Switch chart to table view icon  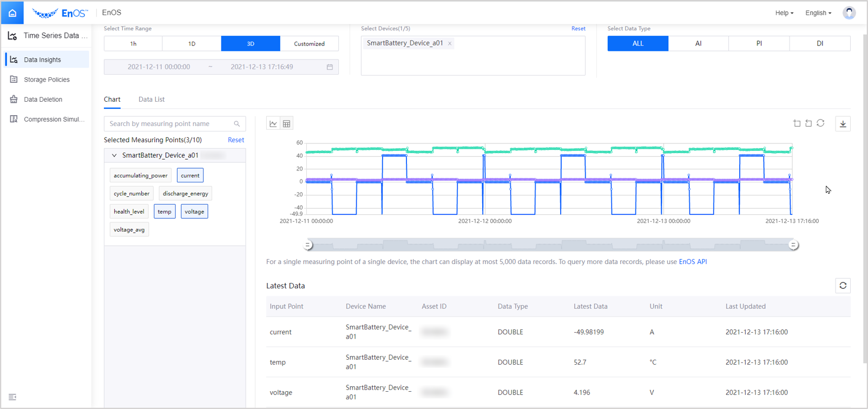287,124
